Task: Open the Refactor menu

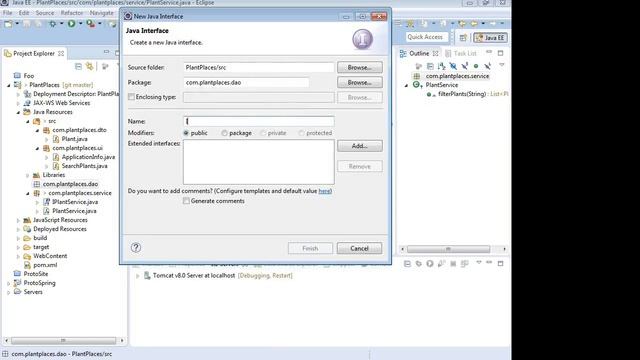Action: pyautogui.click(x=71, y=13)
